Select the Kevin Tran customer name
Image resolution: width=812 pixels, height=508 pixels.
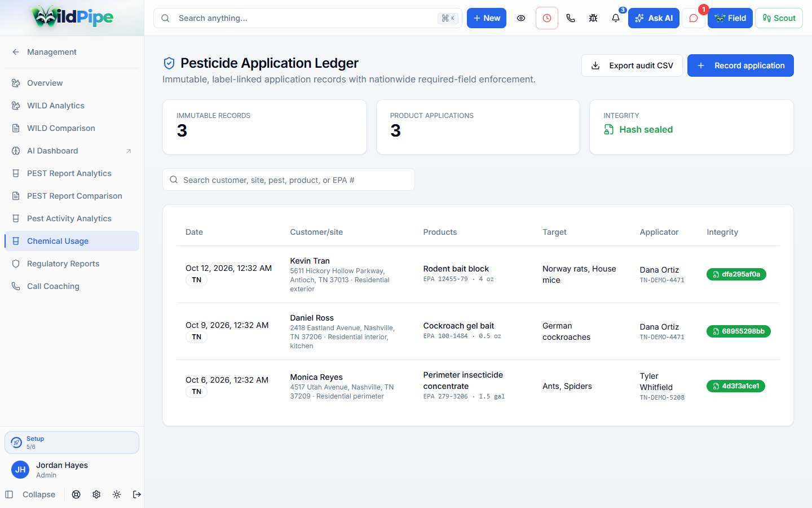coord(310,261)
